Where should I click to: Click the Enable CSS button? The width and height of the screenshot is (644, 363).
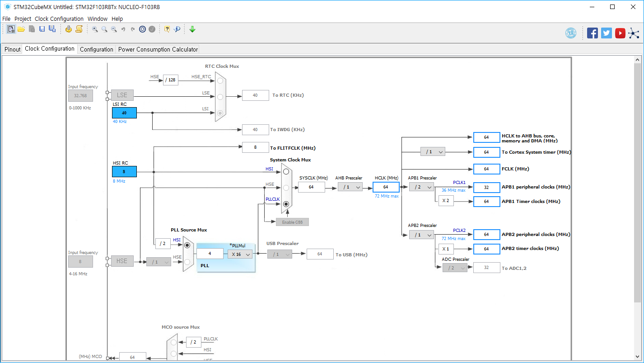[x=292, y=222]
